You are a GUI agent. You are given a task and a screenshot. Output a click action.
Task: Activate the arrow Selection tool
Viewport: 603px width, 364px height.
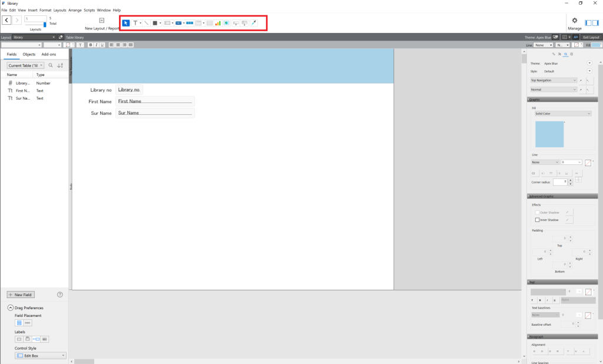[x=126, y=23]
